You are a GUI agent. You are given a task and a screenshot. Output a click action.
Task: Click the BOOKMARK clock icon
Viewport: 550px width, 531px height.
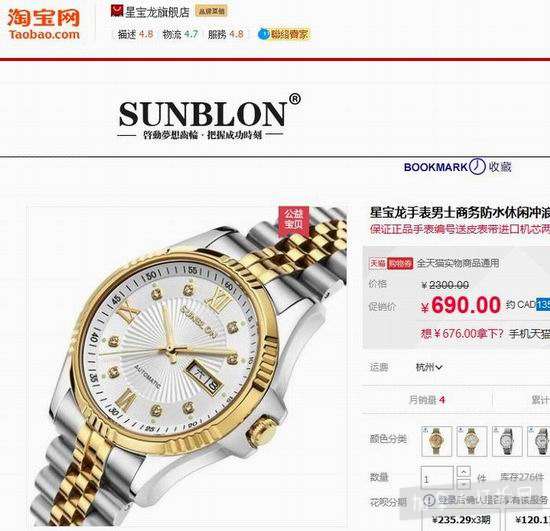pos(477,166)
